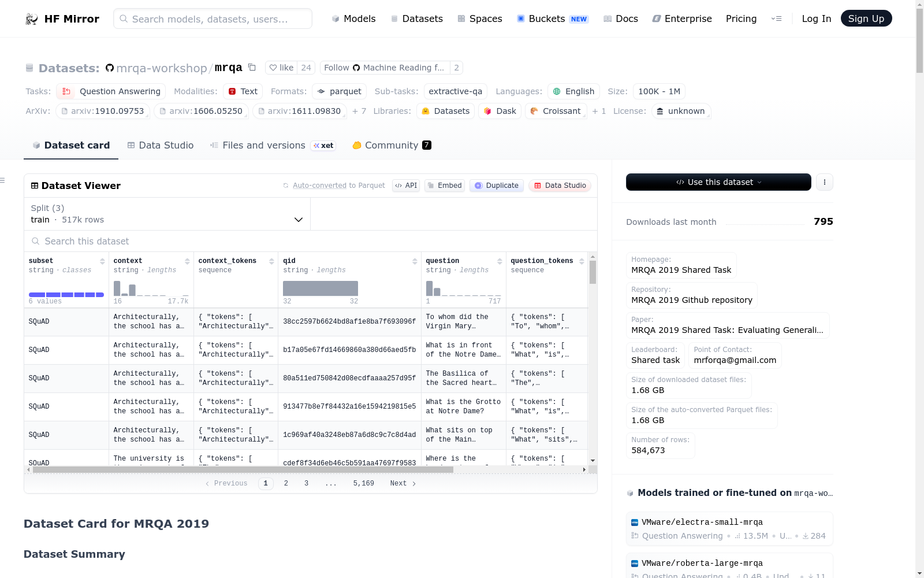The height and width of the screenshot is (578, 924).
Task: Click the table vertical scrollbar thumb
Action: coord(593,272)
